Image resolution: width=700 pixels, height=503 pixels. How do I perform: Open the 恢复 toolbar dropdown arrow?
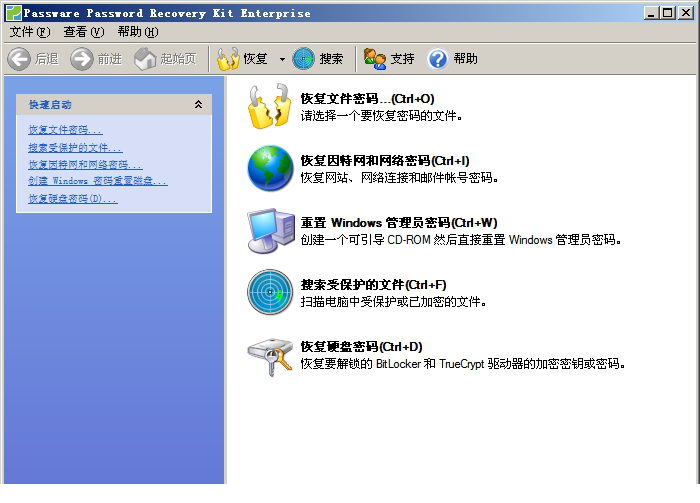(x=282, y=59)
